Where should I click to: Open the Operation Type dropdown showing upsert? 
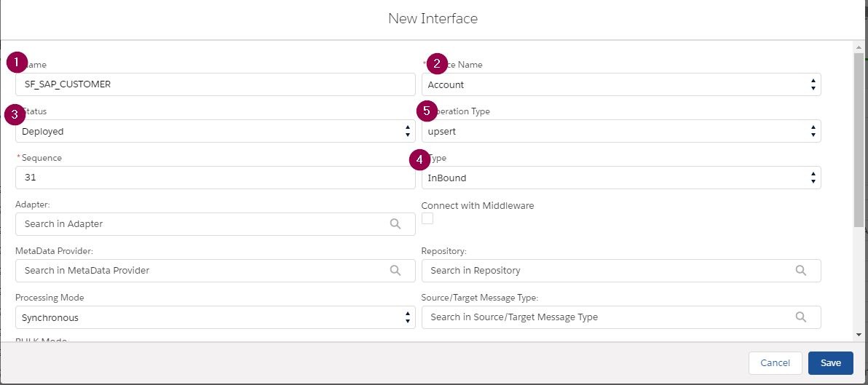click(x=620, y=132)
